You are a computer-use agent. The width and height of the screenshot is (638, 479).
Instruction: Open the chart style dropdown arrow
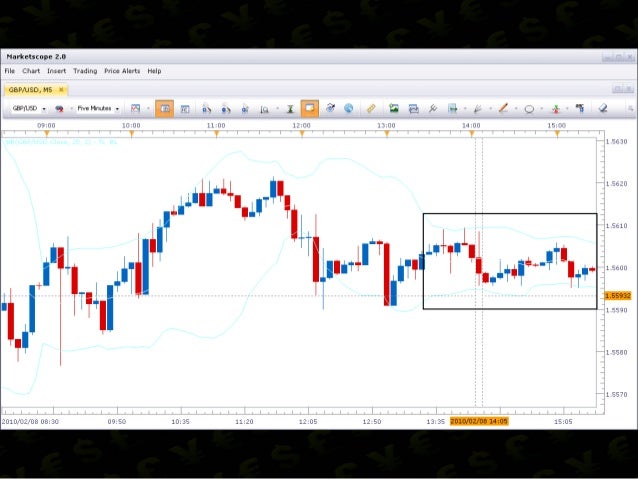click(x=148, y=109)
